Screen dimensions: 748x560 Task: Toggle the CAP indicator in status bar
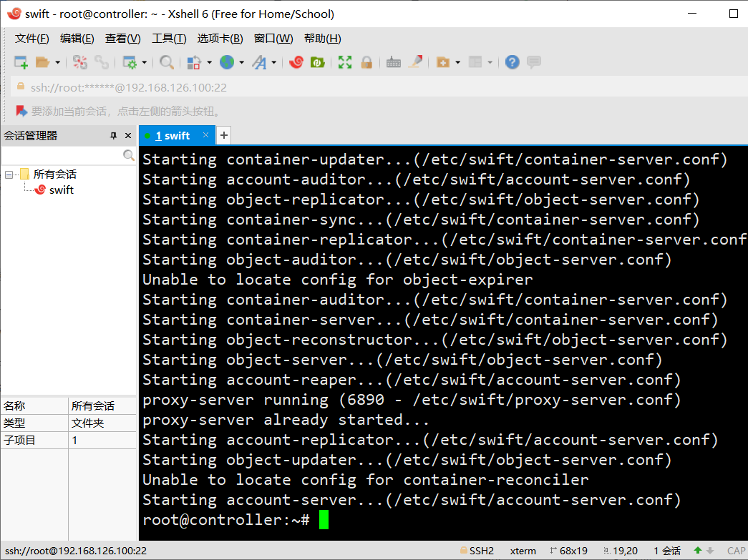tap(736, 550)
